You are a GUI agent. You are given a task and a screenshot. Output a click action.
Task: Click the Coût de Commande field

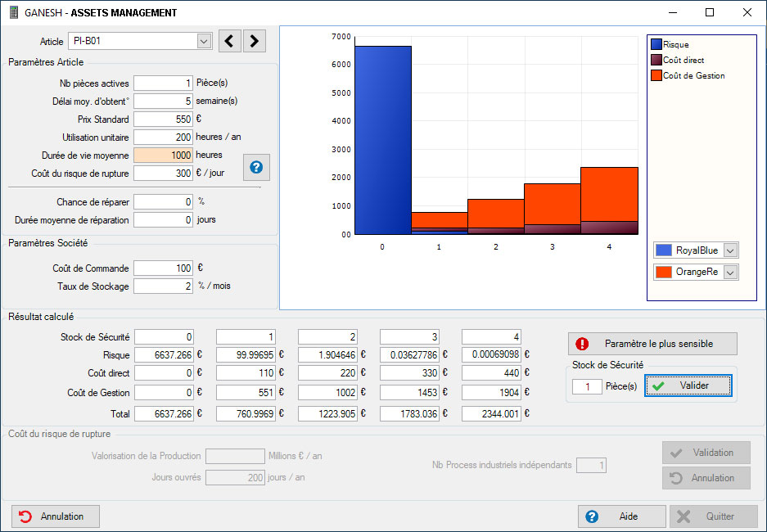163,268
